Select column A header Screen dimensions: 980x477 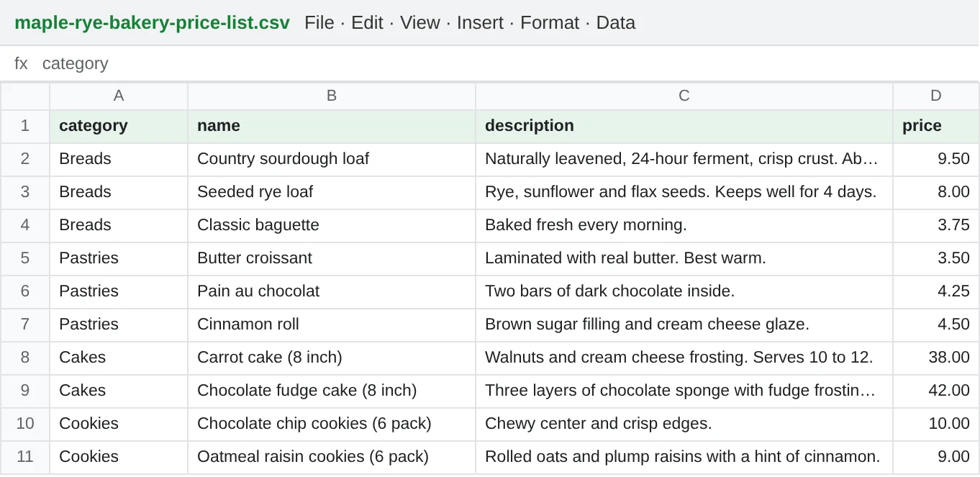(119, 96)
